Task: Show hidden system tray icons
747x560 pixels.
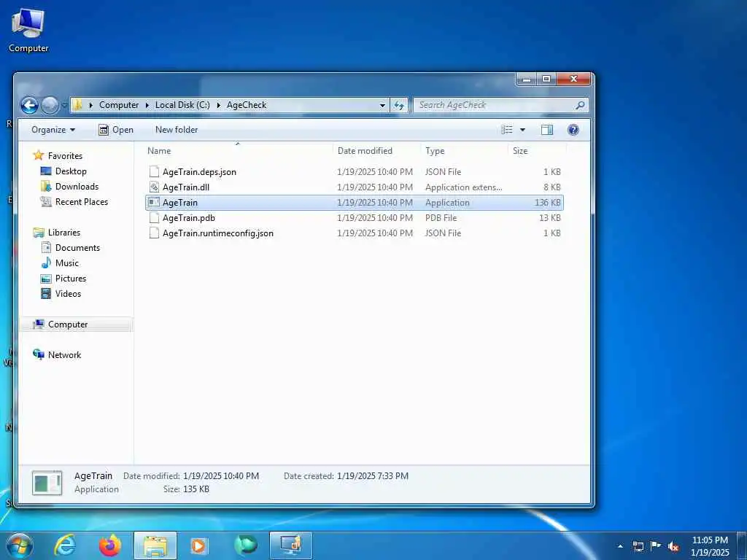Action: [x=620, y=546]
